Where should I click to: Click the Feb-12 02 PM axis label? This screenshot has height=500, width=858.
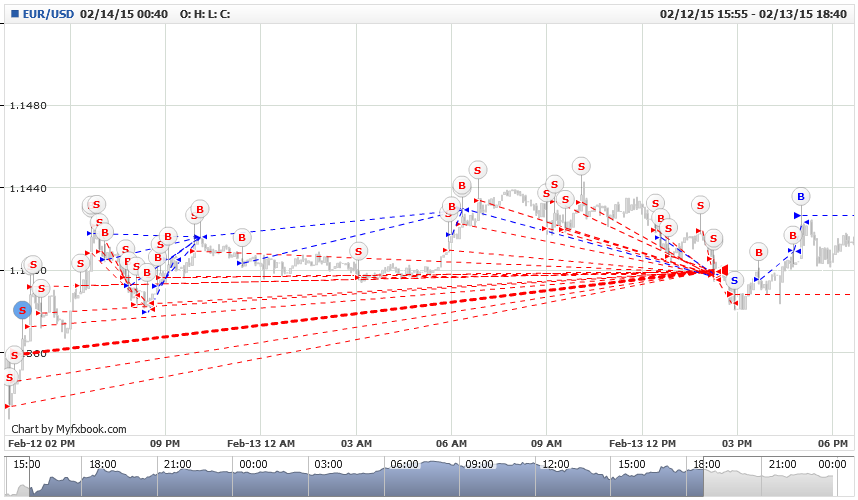coord(42,443)
